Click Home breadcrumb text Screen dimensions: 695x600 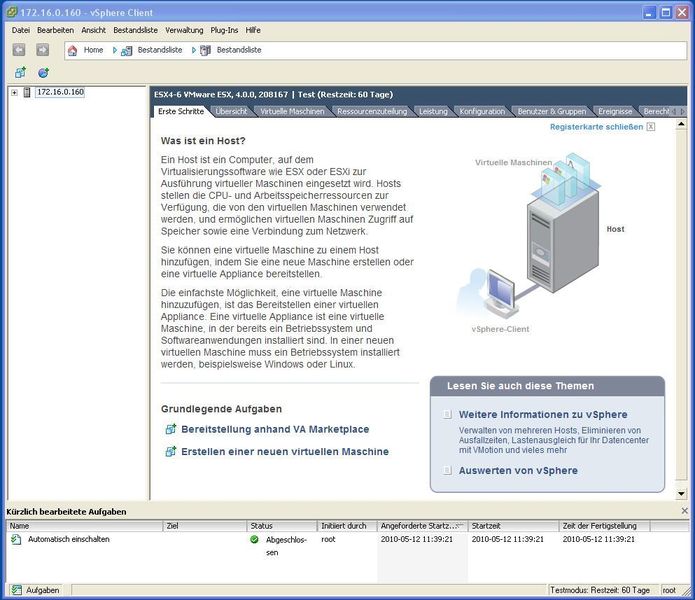pyautogui.click(x=94, y=50)
